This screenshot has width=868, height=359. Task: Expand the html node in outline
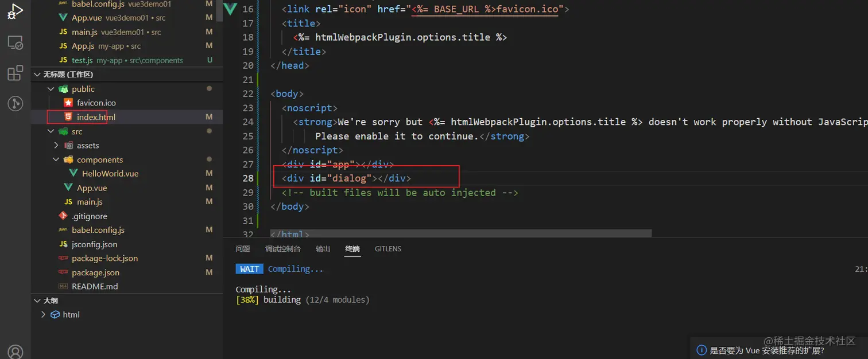point(43,314)
